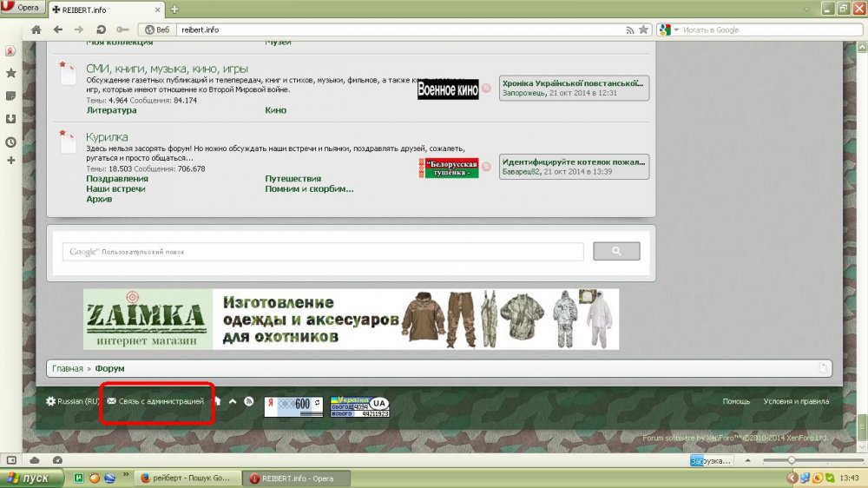868x488 pixels.
Task: Click the Белорусская тушенка banner
Action: [449, 168]
